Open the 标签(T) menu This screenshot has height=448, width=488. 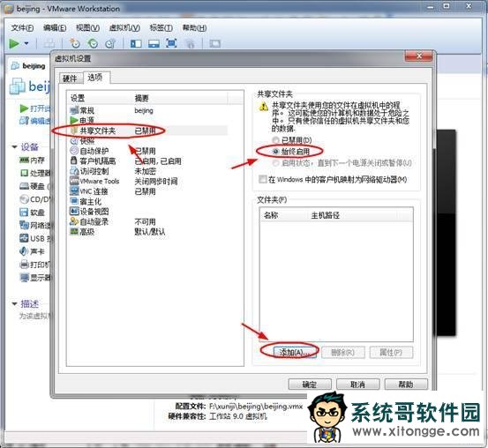tap(161, 28)
